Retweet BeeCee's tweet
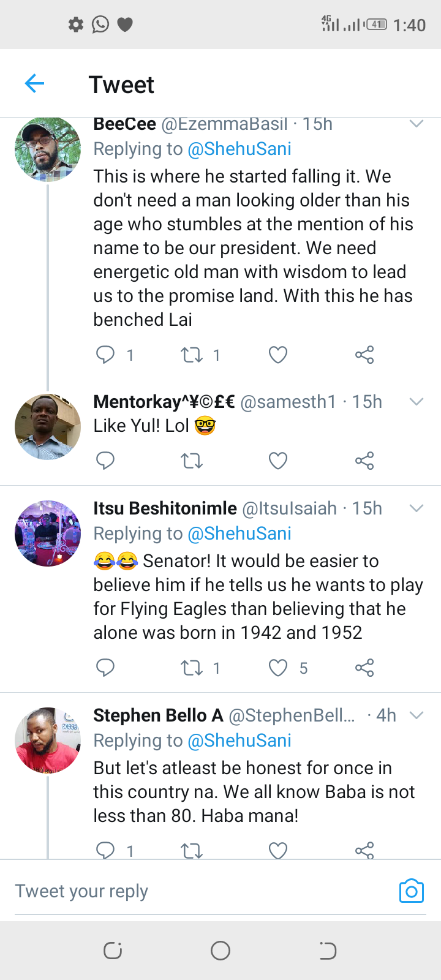This screenshot has height=980, width=441. click(x=192, y=355)
